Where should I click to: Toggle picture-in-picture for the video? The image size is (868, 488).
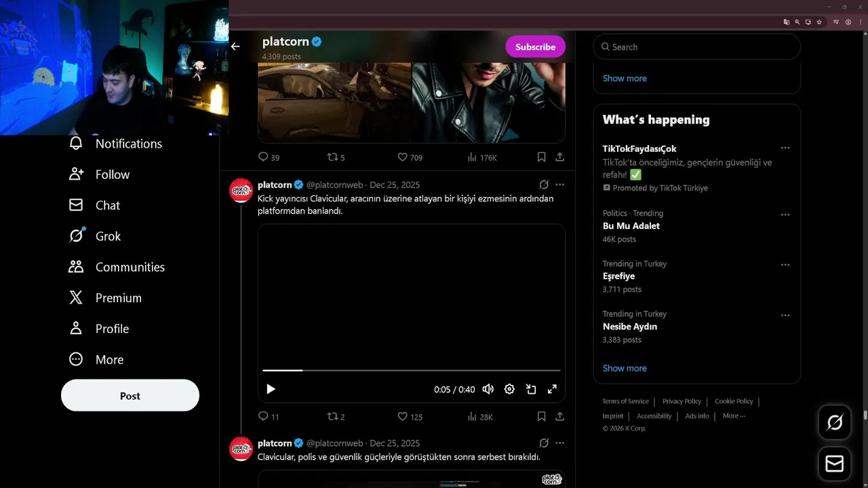(x=531, y=389)
